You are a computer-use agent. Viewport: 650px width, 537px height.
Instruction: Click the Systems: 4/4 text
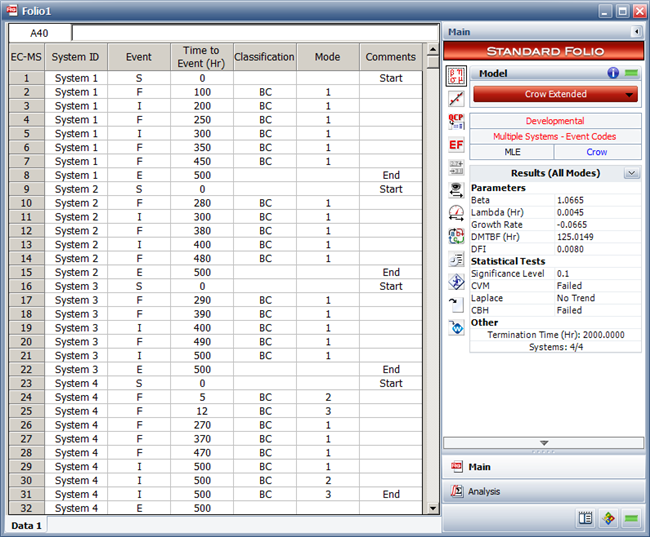[555, 347]
